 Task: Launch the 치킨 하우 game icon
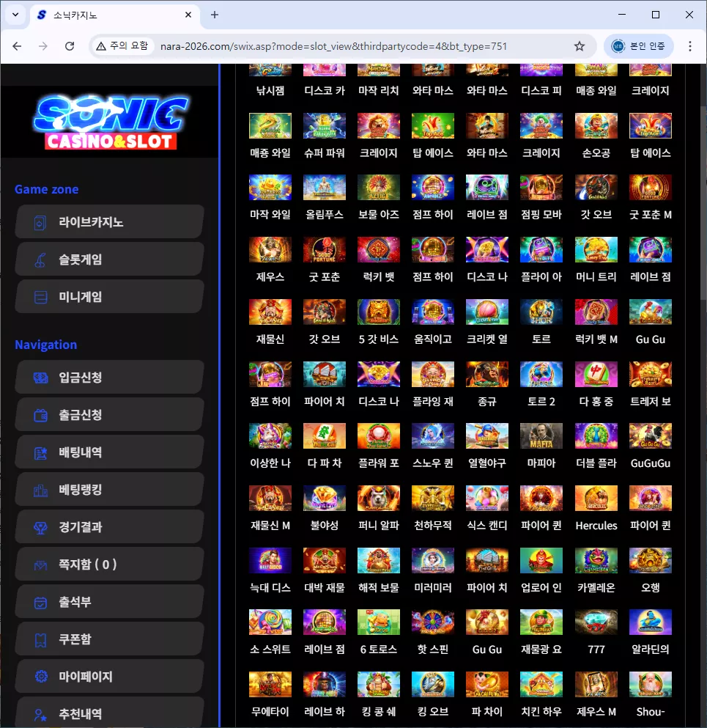tap(541, 684)
